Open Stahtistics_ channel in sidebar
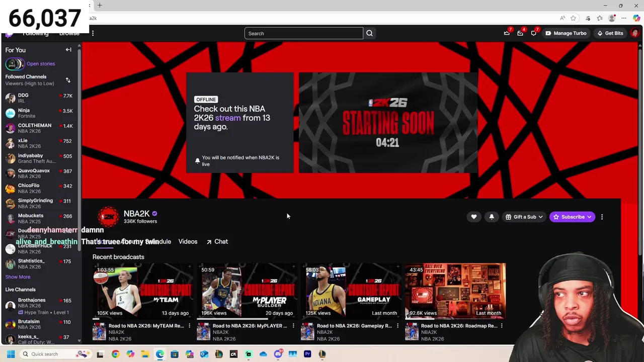This screenshot has height=362, width=644. [39, 264]
